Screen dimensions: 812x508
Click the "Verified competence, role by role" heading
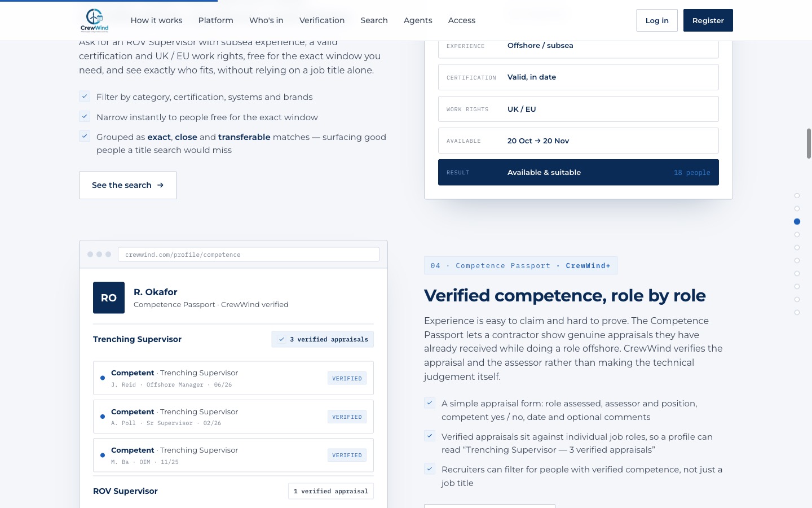pos(565,296)
